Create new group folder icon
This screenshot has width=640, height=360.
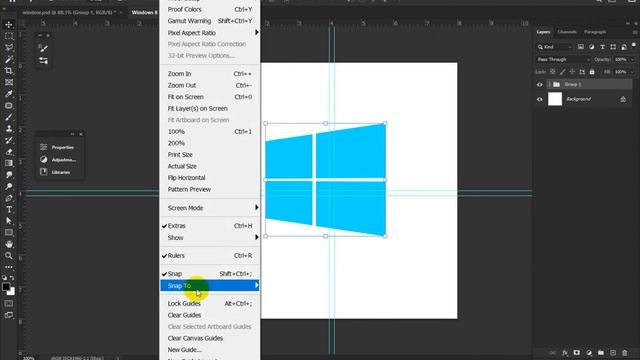[601, 353]
